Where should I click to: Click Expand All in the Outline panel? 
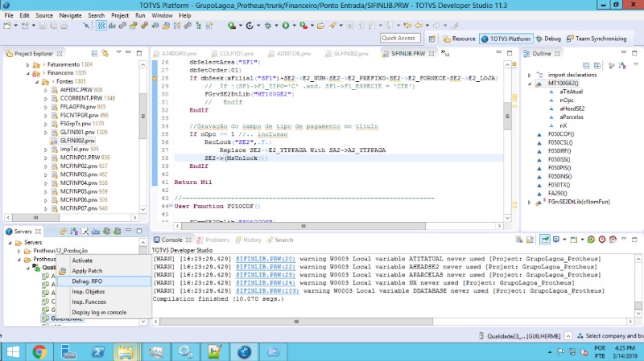tap(597, 66)
